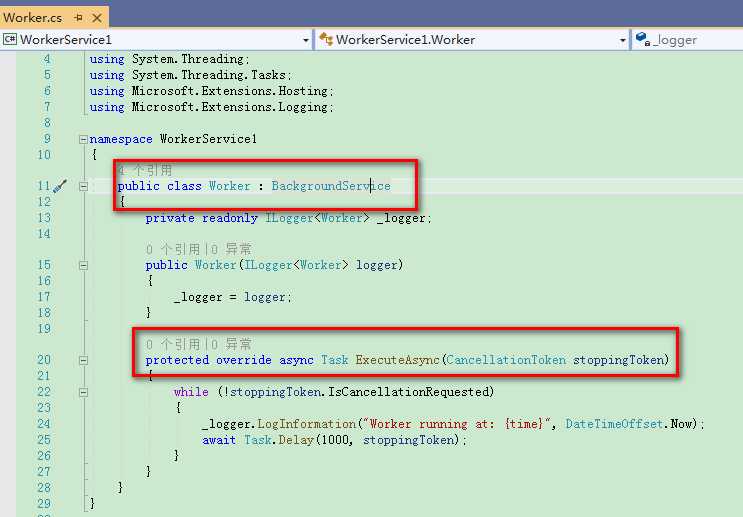Click using Microsoft.Extensions.Hosting line

[x=211, y=91]
